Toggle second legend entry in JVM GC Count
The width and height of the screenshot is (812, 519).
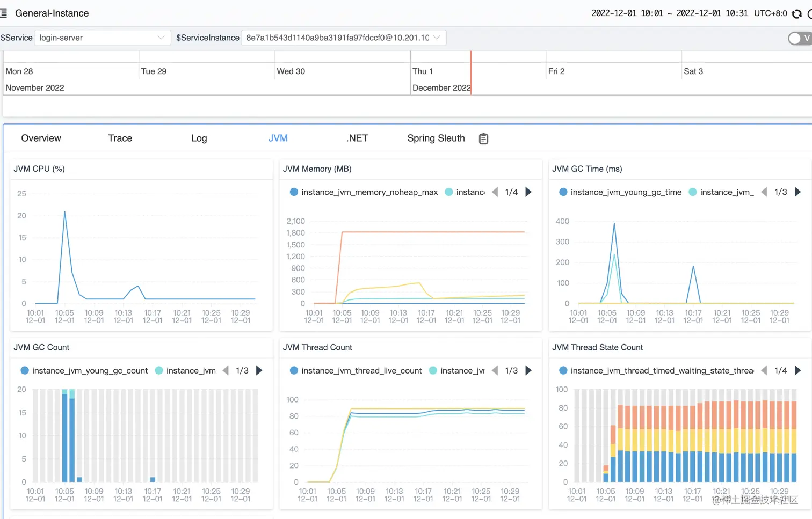(185, 370)
